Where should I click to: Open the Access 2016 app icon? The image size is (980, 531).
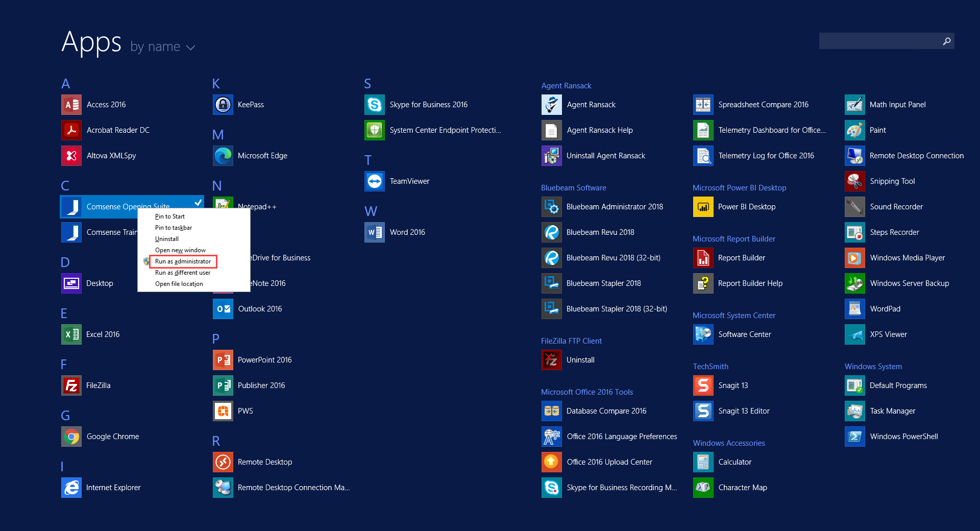click(x=71, y=105)
